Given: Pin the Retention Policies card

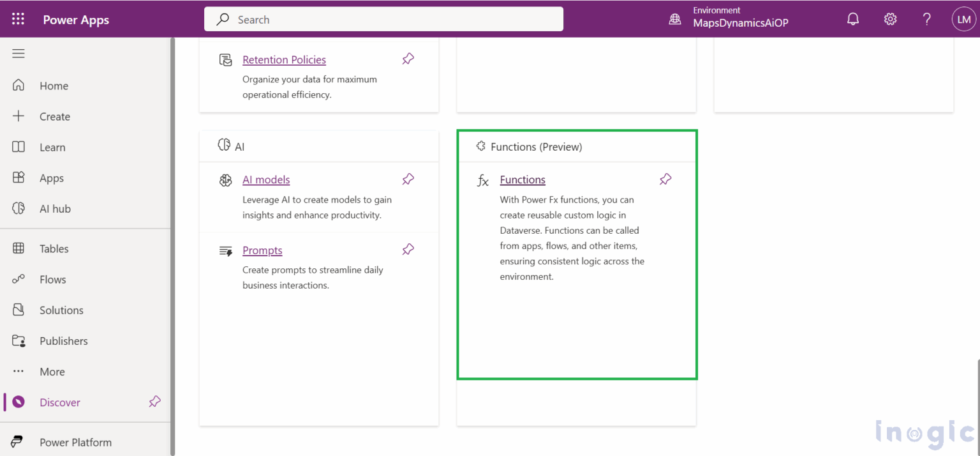Looking at the screenshot, I should (x=408, y=58).
